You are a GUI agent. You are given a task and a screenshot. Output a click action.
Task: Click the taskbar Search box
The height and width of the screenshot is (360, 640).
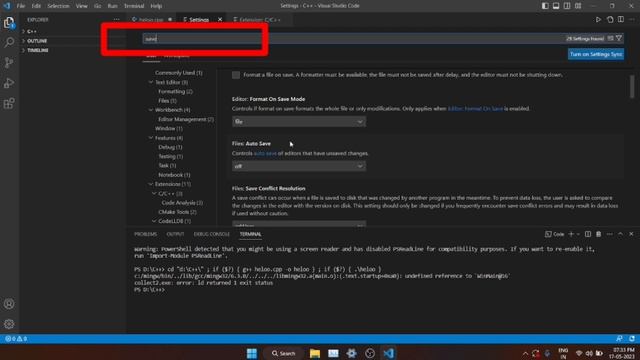click(x=283, y=353)
